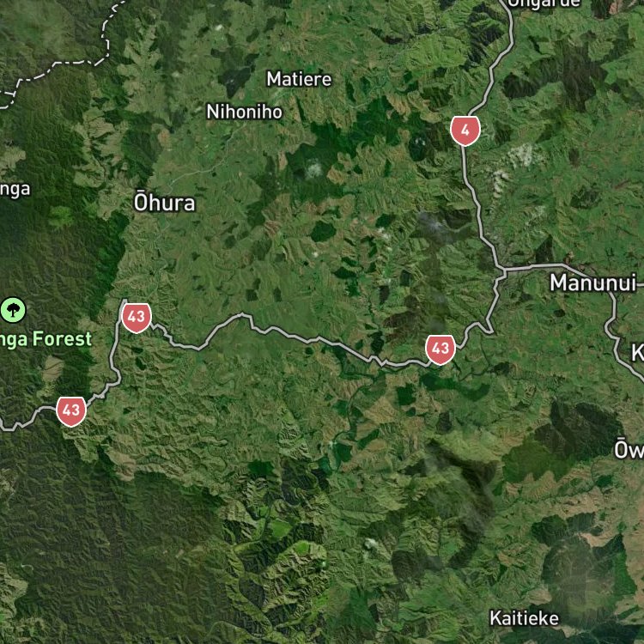
Task: Select the truncated Ōw label at right edge
Action: coord(629,448)
